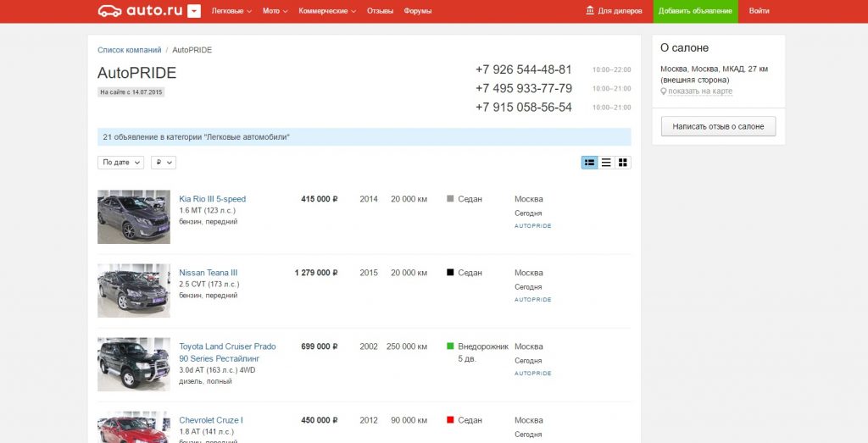Click the mileage 250 000 км

407,346
